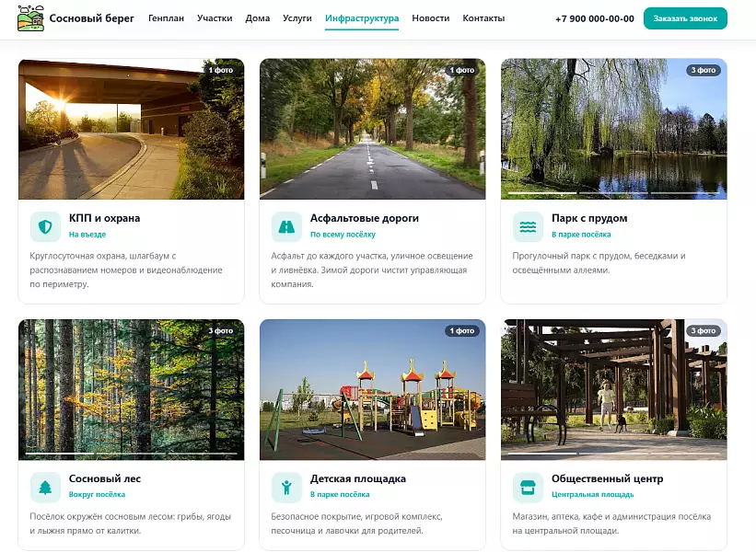Go to the Участки section

point(215,18)
